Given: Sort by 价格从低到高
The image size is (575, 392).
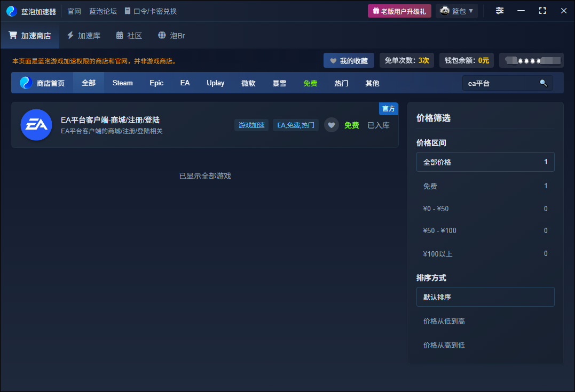Looking at the screenshot, I should 485,321.
